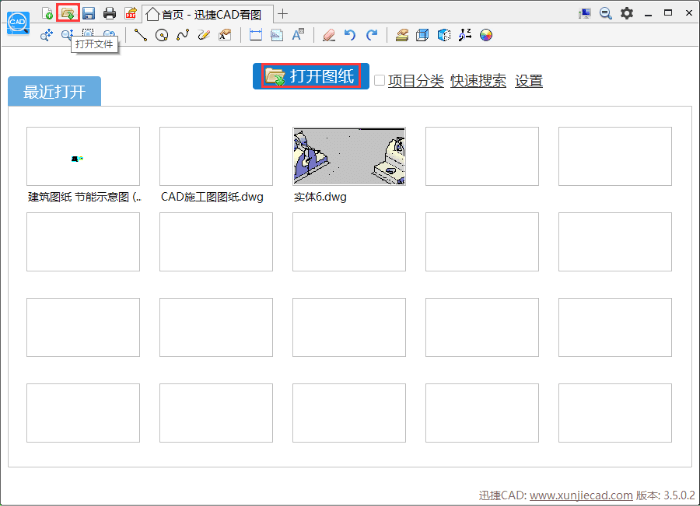
Task: Select the dimension measure tool
Action: coord(256,35)
